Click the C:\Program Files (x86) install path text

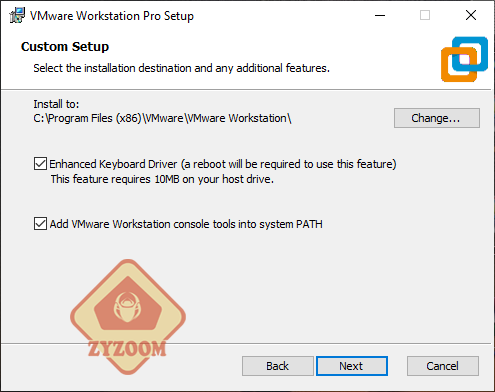point(162,118)
